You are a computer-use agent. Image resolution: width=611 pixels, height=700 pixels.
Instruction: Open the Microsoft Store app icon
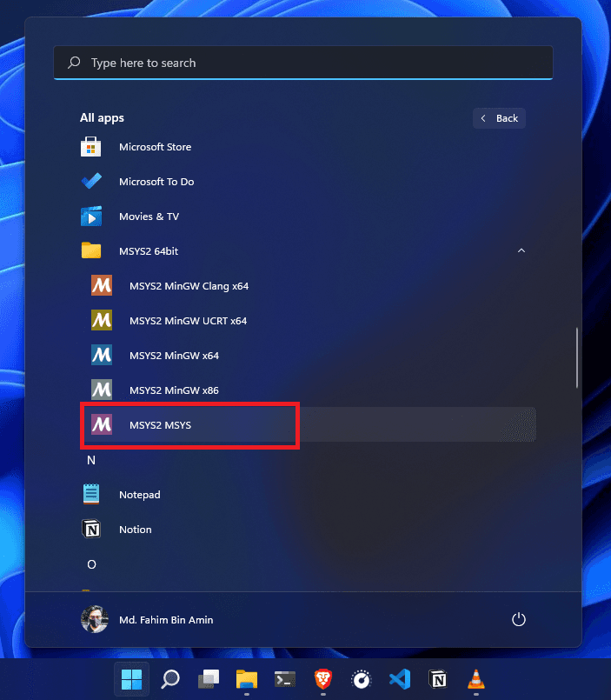point(90,147)
